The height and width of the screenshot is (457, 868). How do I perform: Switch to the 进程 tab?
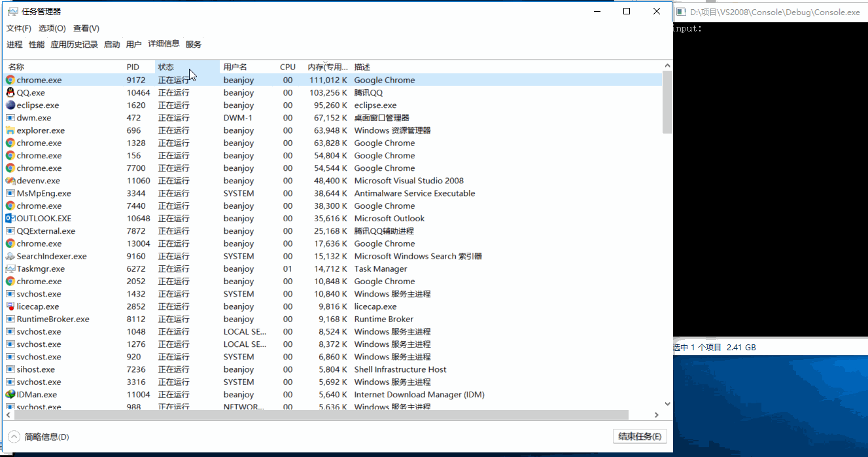click(x=14, y=45)
